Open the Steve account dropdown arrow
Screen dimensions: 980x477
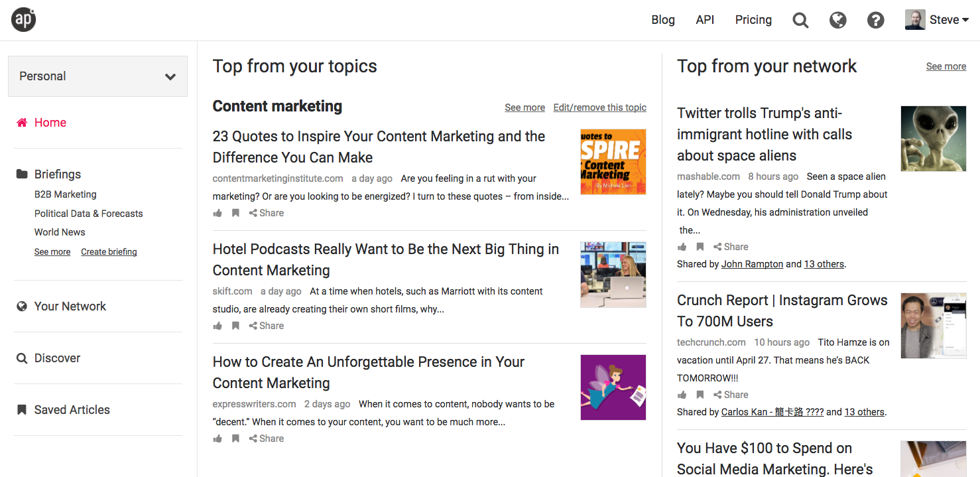(x=965, y=21)
